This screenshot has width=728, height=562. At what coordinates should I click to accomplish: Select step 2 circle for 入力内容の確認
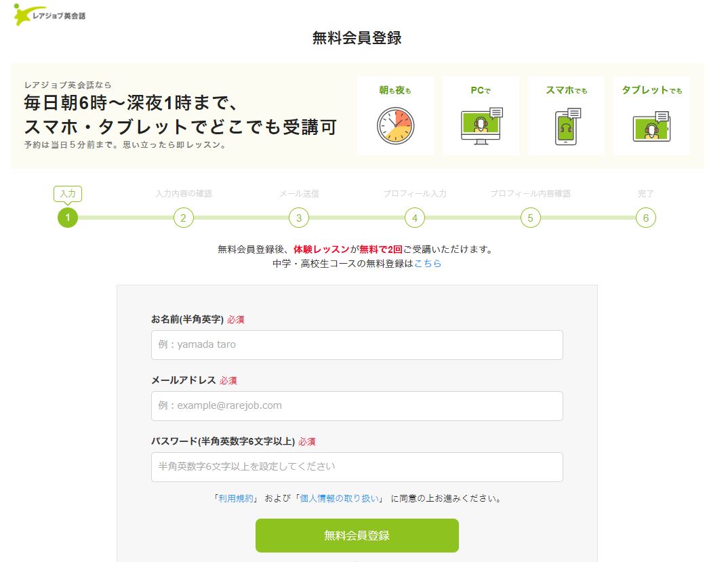pos(183,218)
